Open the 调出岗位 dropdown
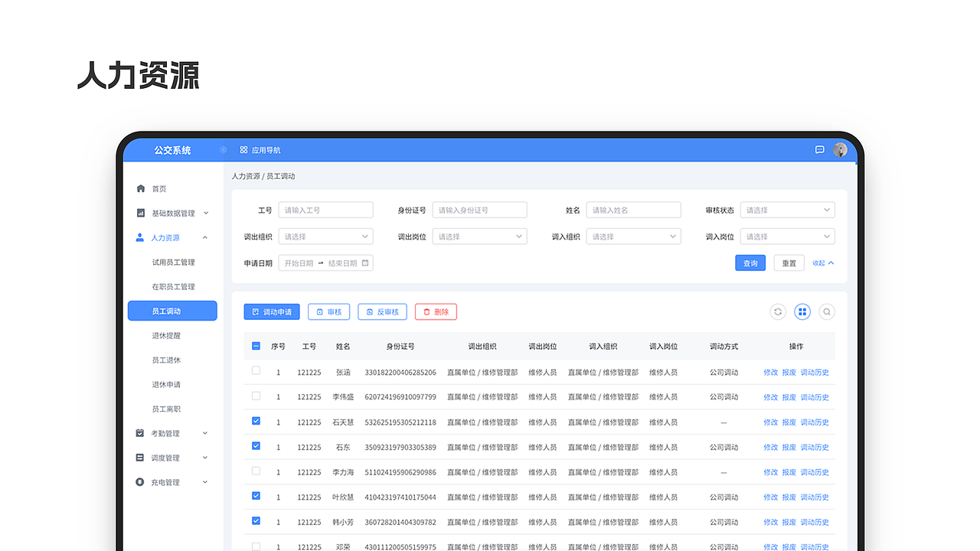 pos(479,236)
